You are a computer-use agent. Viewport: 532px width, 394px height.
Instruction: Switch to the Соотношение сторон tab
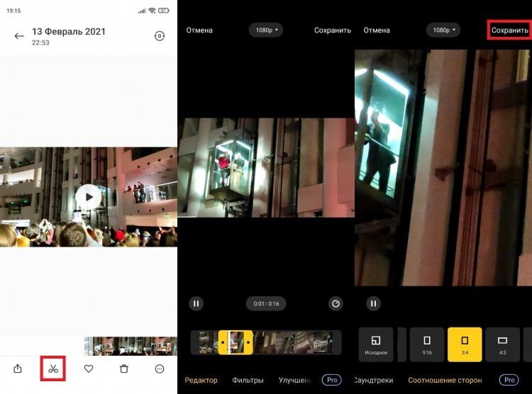[x=445, y=380]
